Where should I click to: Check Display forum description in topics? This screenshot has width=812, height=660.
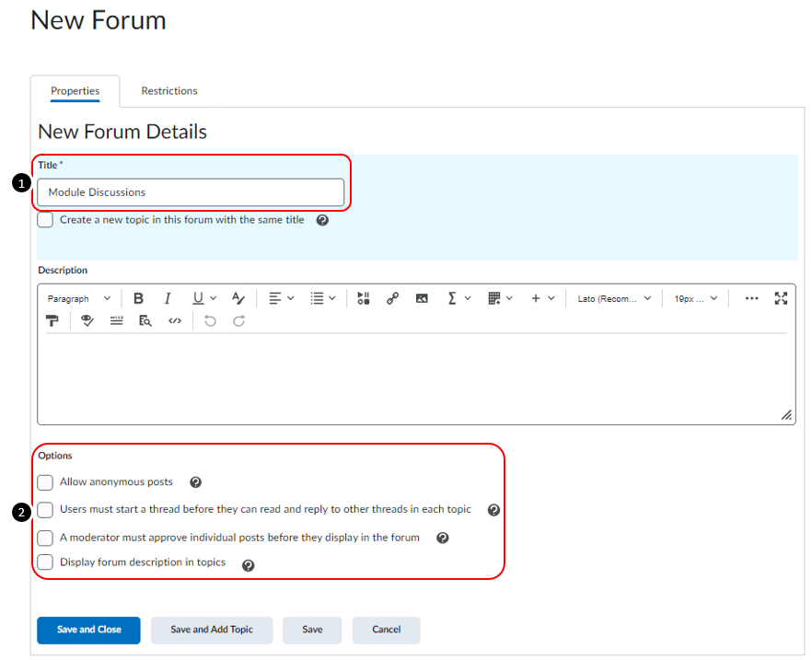click(x=45, y=562)
